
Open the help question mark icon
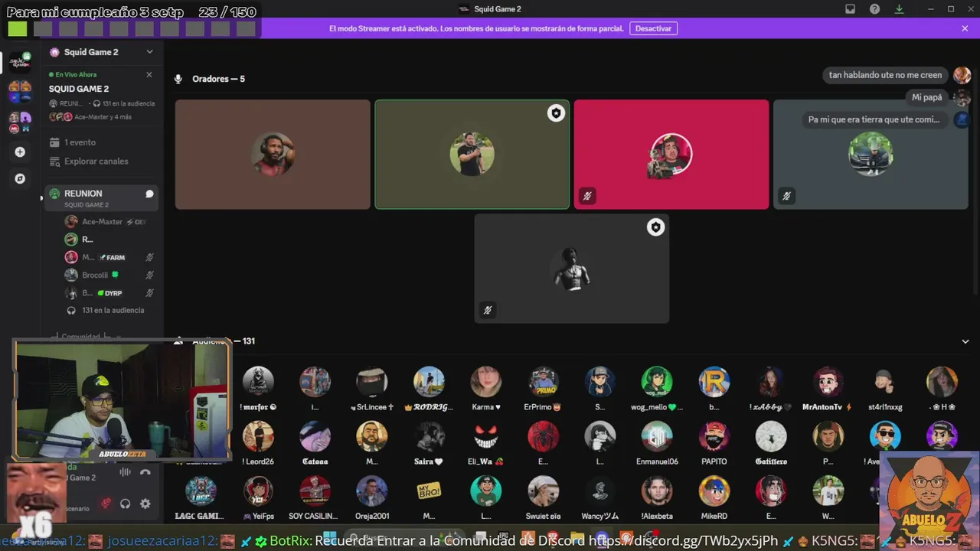pyautogui.click(x=874, y=9)
